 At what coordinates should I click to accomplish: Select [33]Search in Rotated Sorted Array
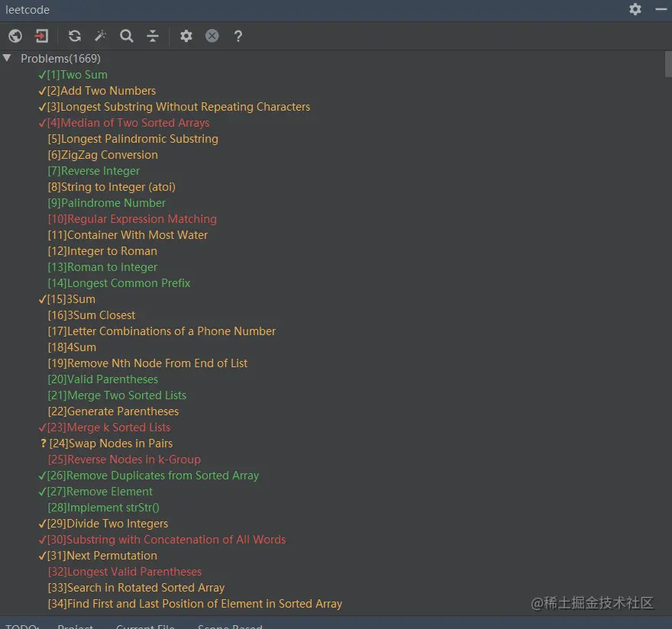136,588
